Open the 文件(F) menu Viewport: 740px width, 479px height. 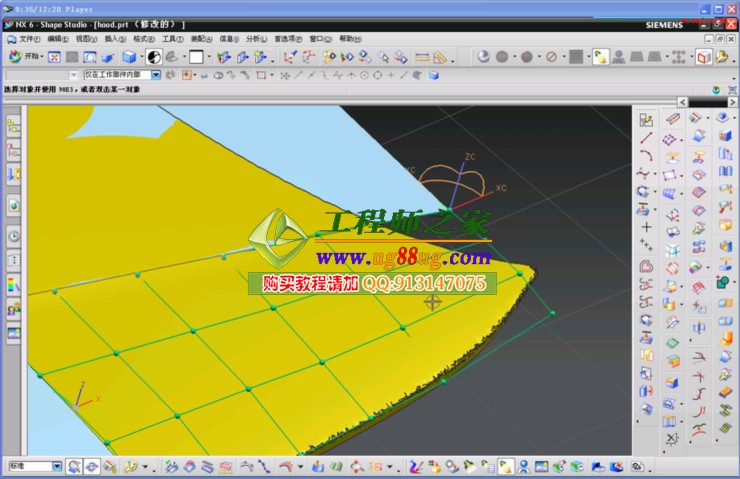[x=28, y=39]
